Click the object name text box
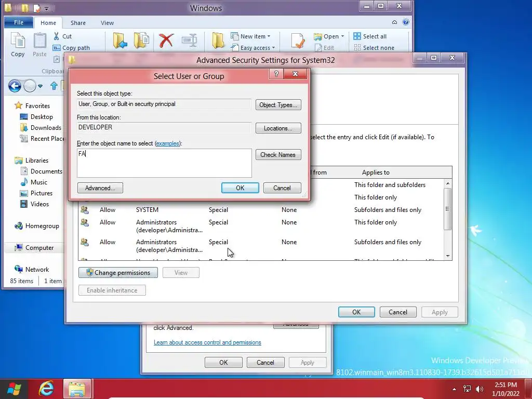This screenshot has width=532, height=399. (164, 163)
